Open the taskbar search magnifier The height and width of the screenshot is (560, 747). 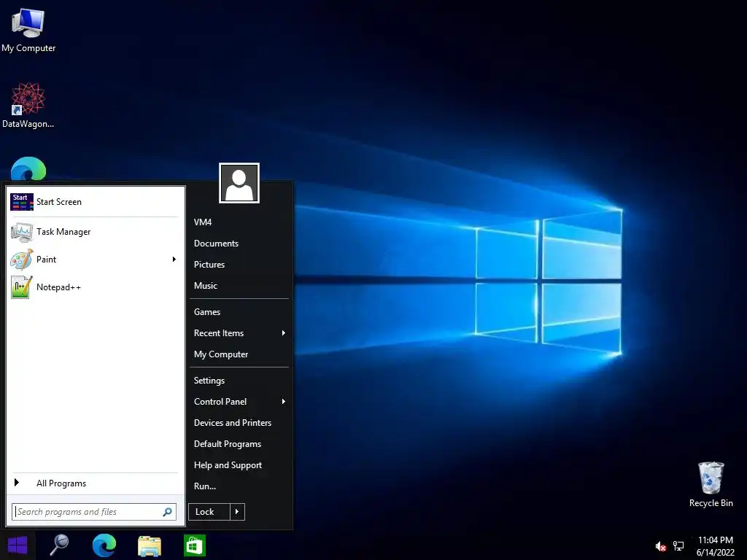pyautogui.click(x=60, y=545)
